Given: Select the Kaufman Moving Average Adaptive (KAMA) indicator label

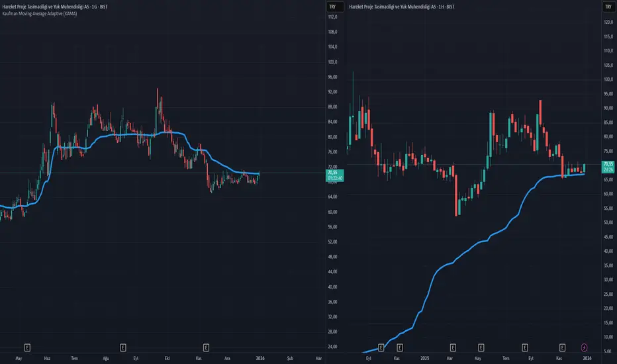Looking at the screenshot, I should click(x=40, y=14).
